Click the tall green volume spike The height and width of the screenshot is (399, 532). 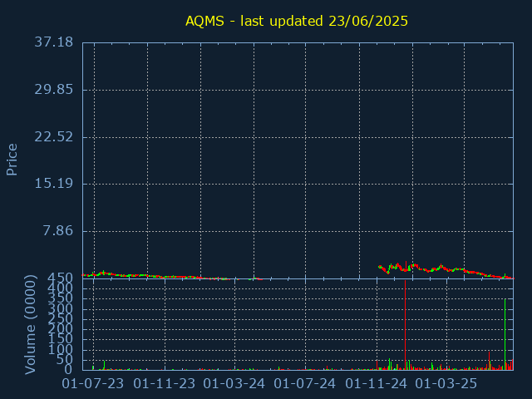point(505,334)
